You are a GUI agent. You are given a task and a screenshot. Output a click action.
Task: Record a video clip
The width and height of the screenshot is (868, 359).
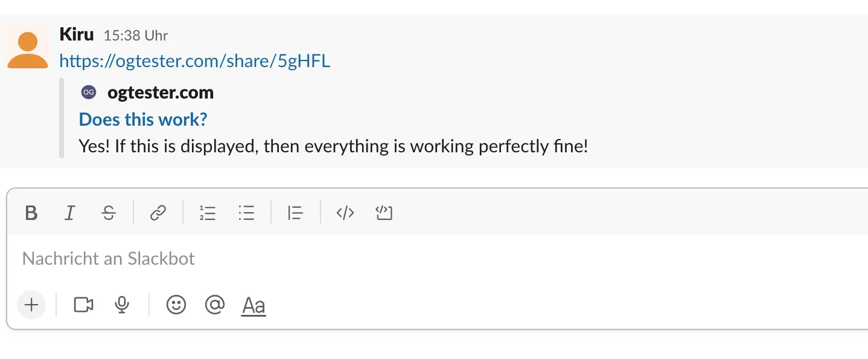coord(83,305)
